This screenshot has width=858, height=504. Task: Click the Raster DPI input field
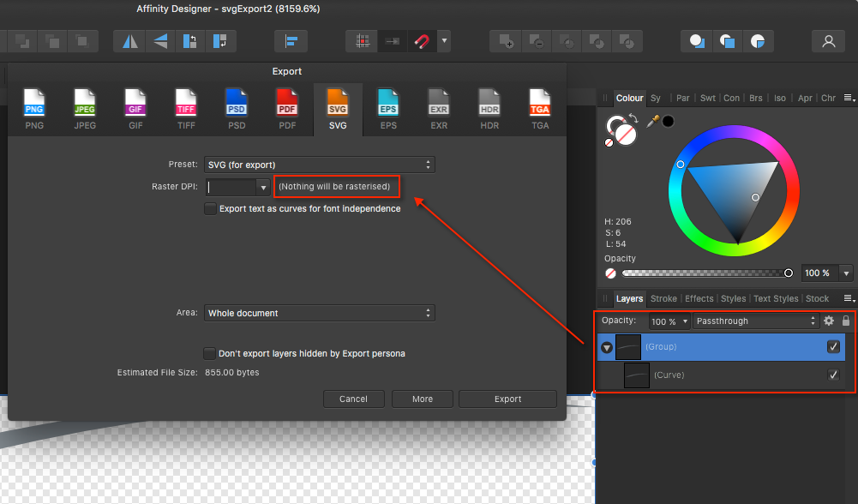(231, 187)
